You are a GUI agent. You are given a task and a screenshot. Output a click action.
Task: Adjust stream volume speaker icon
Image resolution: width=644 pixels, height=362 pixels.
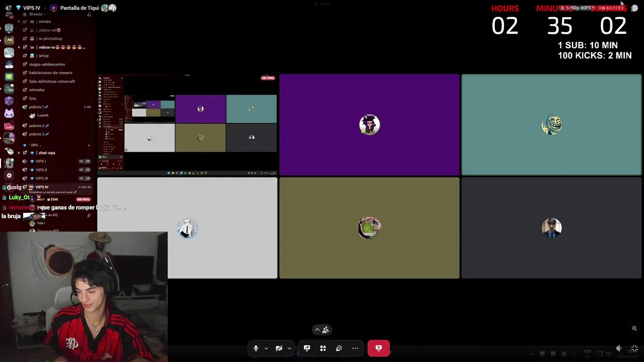619,348
